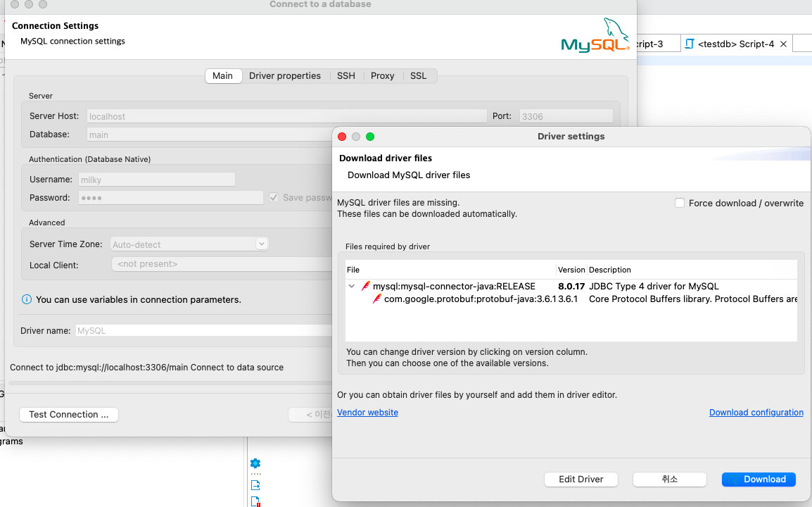Click the Password field
The width and height of the screenshot is (812, 507).
coord(171,198)
